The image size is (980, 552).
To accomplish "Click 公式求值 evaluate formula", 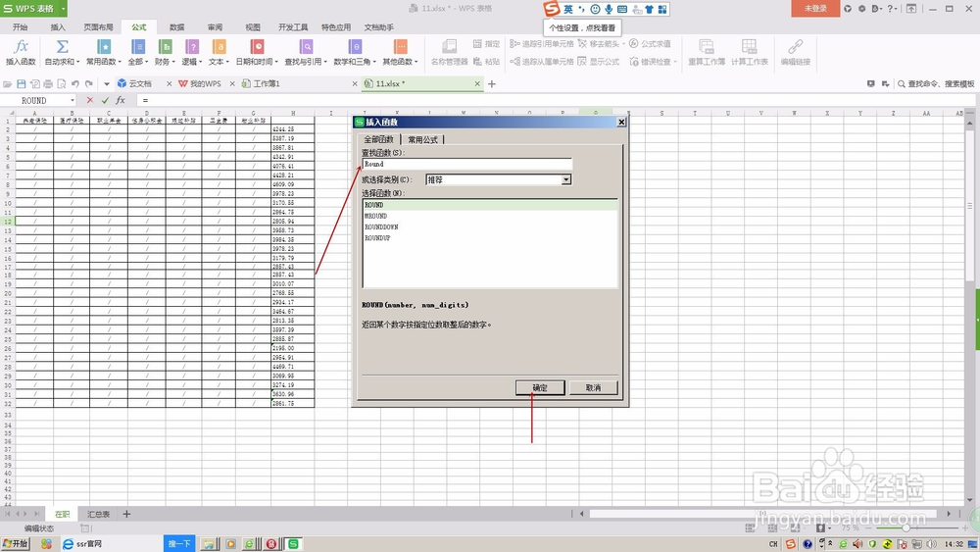I will click(x=650, y=44).
